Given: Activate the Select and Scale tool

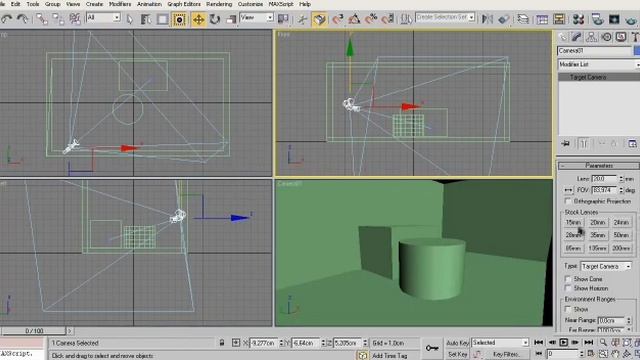Looking at the screenshot, I should tap(231, 19).
